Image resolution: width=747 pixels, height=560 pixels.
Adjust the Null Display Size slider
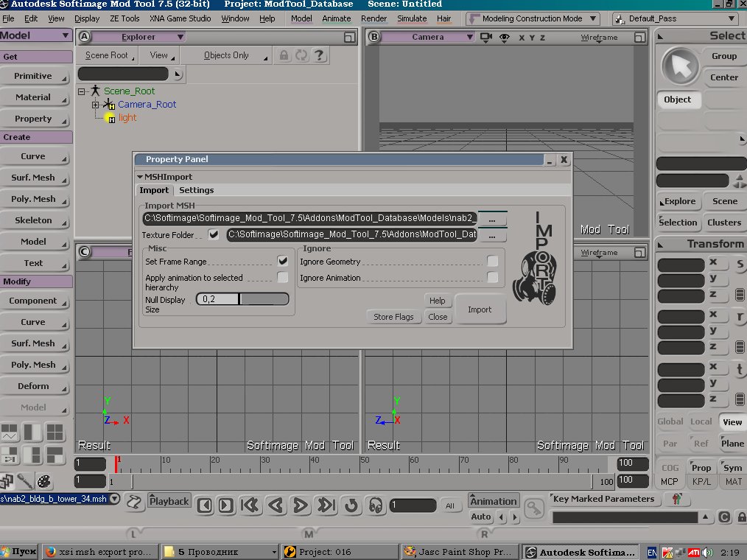click(x=242, y=299)
